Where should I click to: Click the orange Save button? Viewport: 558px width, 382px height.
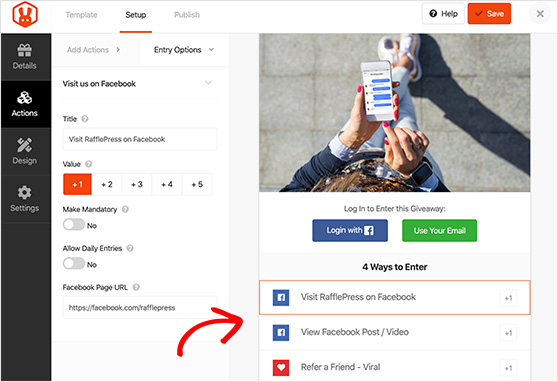[489, 14]
